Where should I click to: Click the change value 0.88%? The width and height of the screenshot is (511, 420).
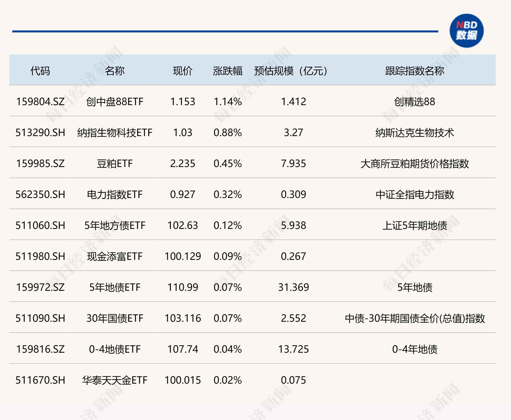[228, 133]
